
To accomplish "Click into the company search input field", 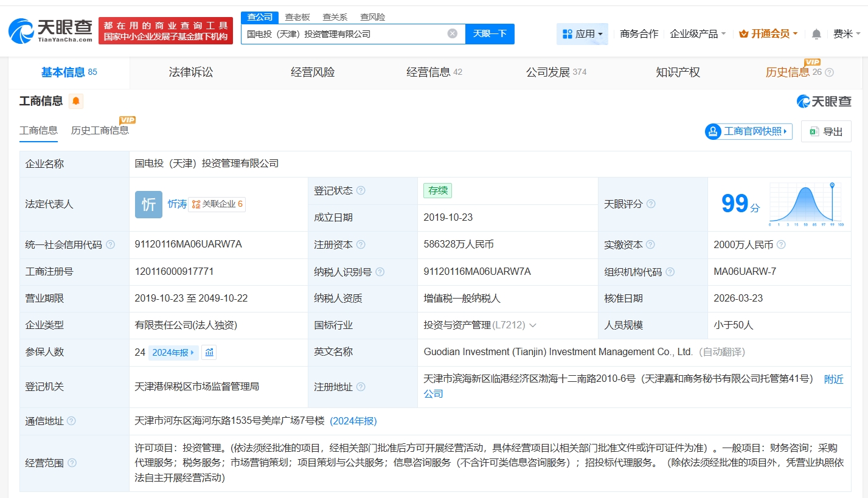I will pos(344,34).
